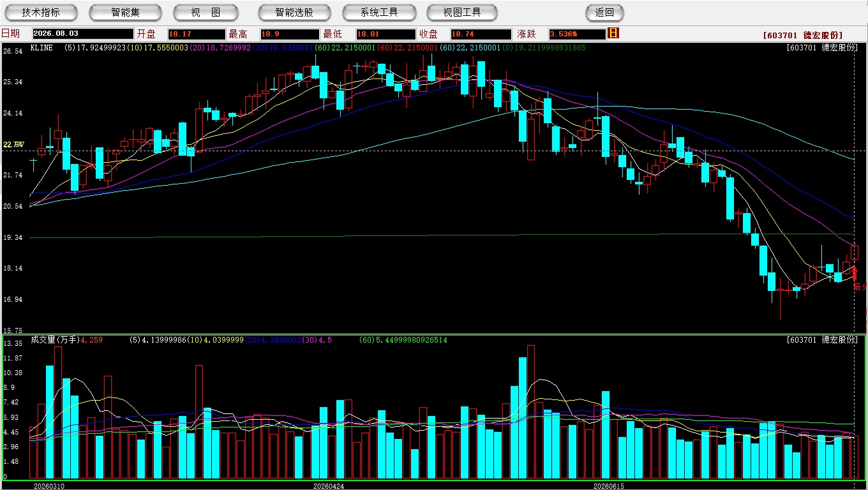868x490 pixels.
Task: Open the 技术指标 menu button
Action: coord(41,12)
